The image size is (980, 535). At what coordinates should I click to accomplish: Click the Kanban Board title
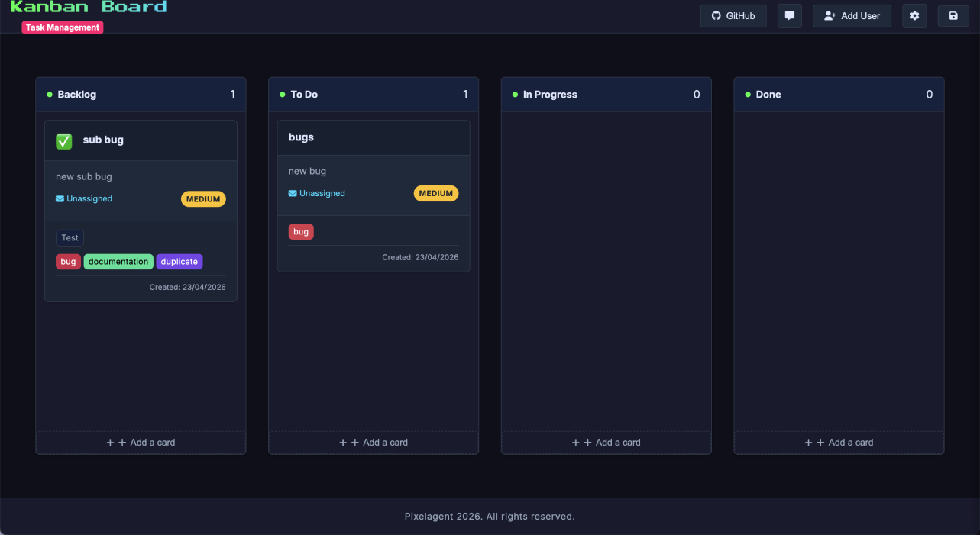tap(89, 8)
